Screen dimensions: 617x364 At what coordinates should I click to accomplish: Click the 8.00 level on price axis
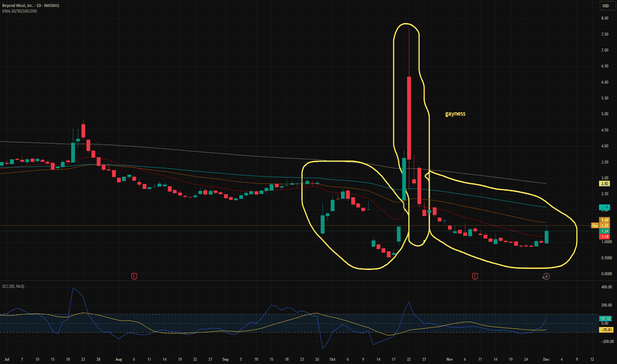click(x=604, y=19)
